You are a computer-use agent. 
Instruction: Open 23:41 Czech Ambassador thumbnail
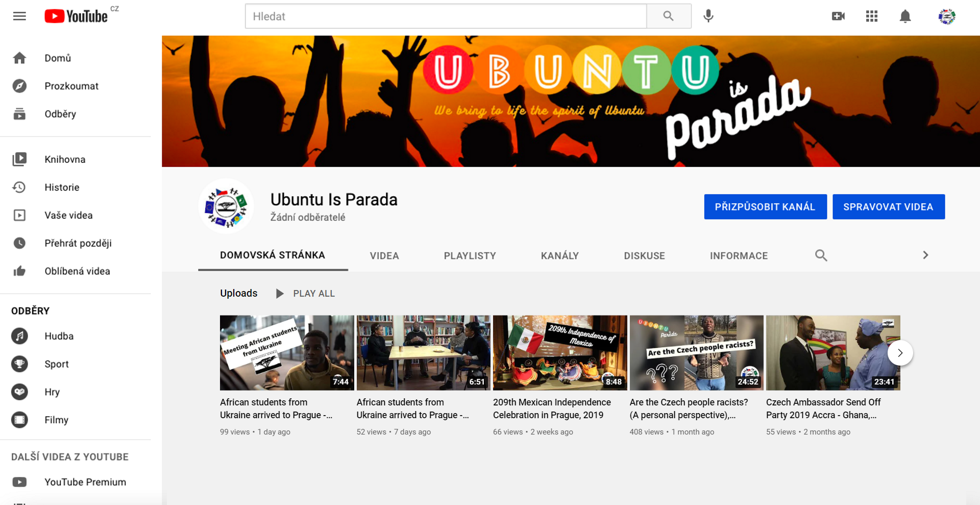tap(833, 353)
